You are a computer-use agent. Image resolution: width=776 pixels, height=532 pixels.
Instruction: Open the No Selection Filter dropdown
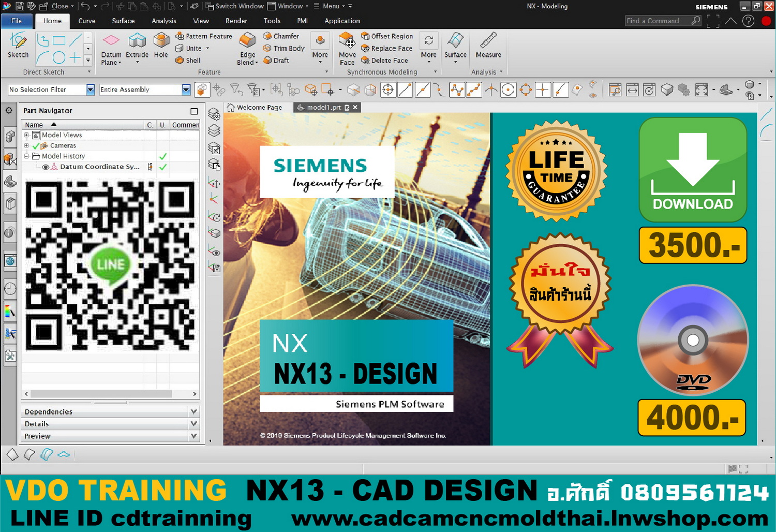click(90, 90)
